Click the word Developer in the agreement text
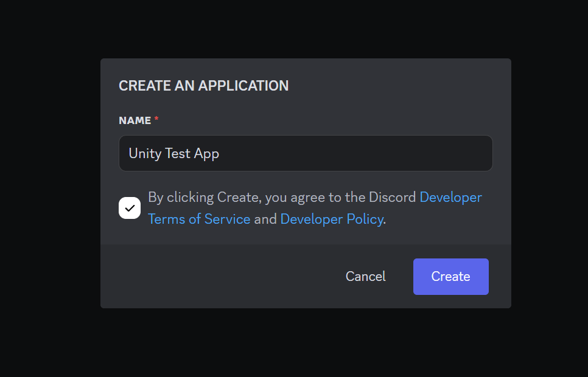588x377 pixels. [x=450, y=197]
